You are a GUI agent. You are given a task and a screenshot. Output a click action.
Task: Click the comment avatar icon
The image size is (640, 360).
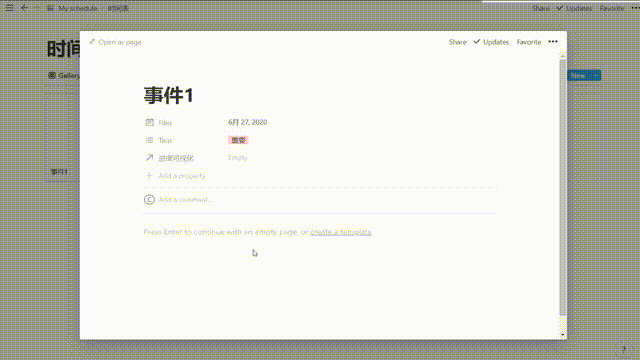149,200
